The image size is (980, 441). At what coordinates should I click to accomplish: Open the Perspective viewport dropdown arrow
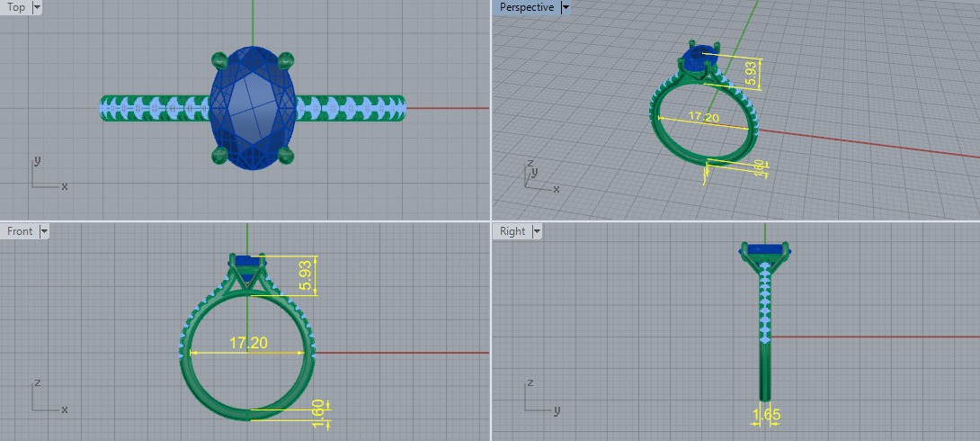[x=565, y=7]
